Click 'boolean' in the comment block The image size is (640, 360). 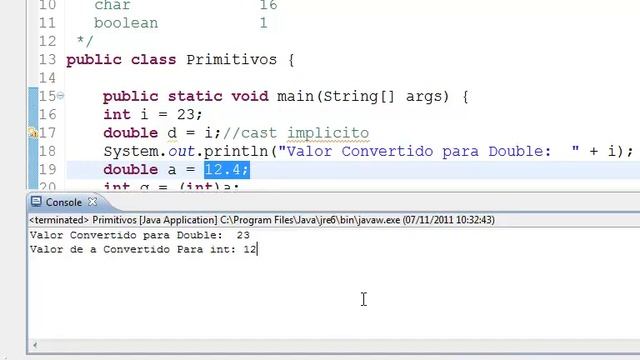126,23
